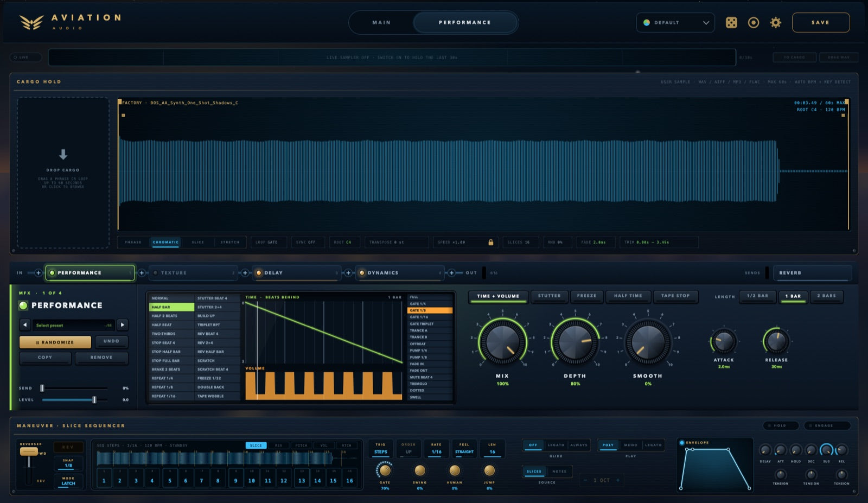868x503 pixels.
Task: Go to next preset with right arrow
Action: tap(123, 325)
